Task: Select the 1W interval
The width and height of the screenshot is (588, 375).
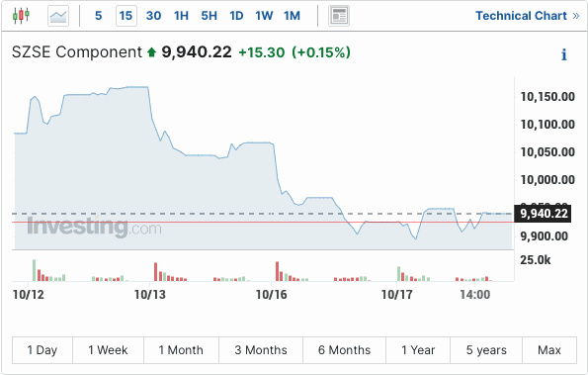Action: coord(264,16)
